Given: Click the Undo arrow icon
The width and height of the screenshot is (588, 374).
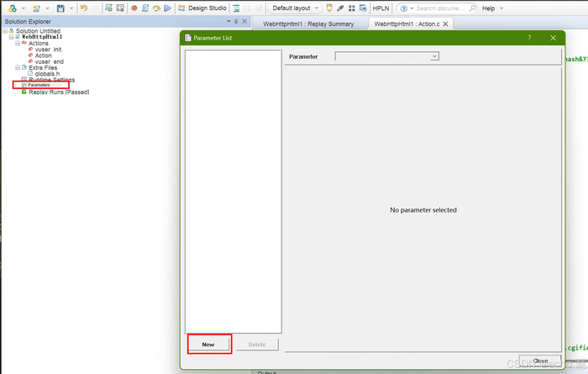Looking at the screenshot, I should [83, 8].
